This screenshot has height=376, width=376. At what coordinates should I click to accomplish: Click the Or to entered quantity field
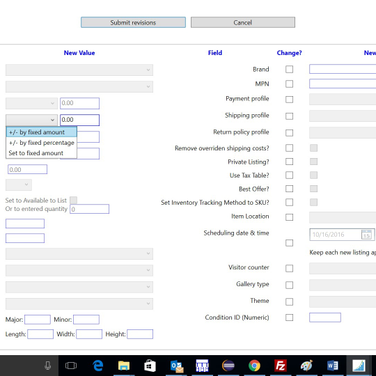tap(89, 209)
